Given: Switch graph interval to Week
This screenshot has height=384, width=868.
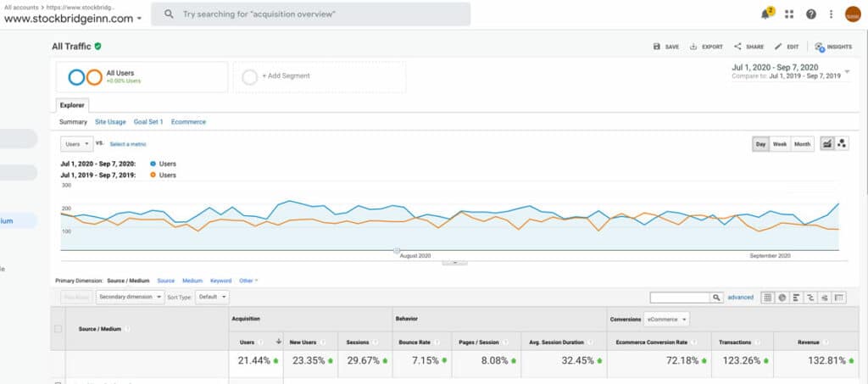Looking at the screenshot, I should [x=780, y=144].
